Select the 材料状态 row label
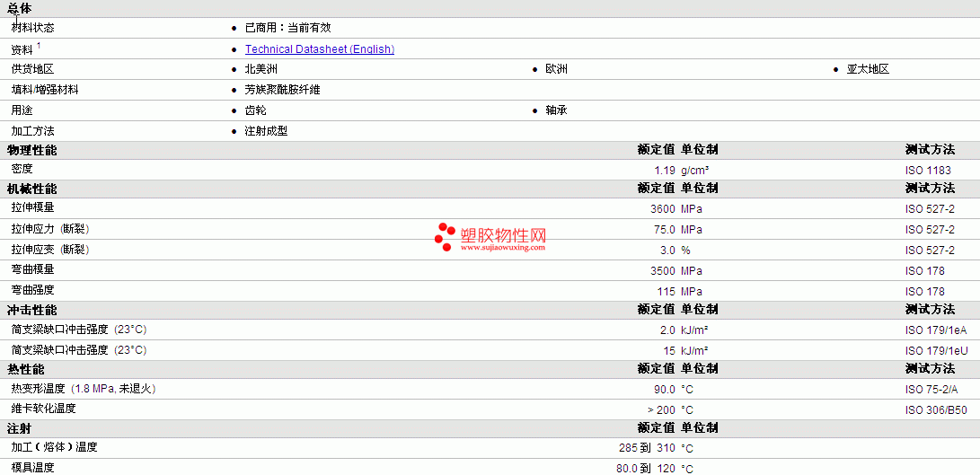The width and height of the screenshot is (980, 475). tap(32, 28)
